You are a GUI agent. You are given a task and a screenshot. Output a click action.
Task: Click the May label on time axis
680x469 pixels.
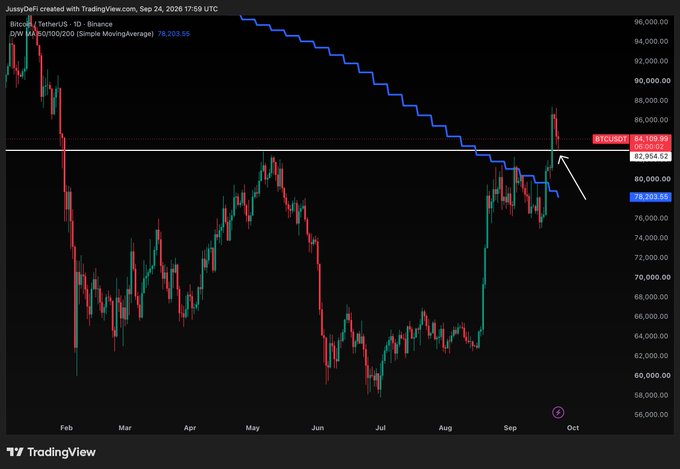click(x=252, y=428)
